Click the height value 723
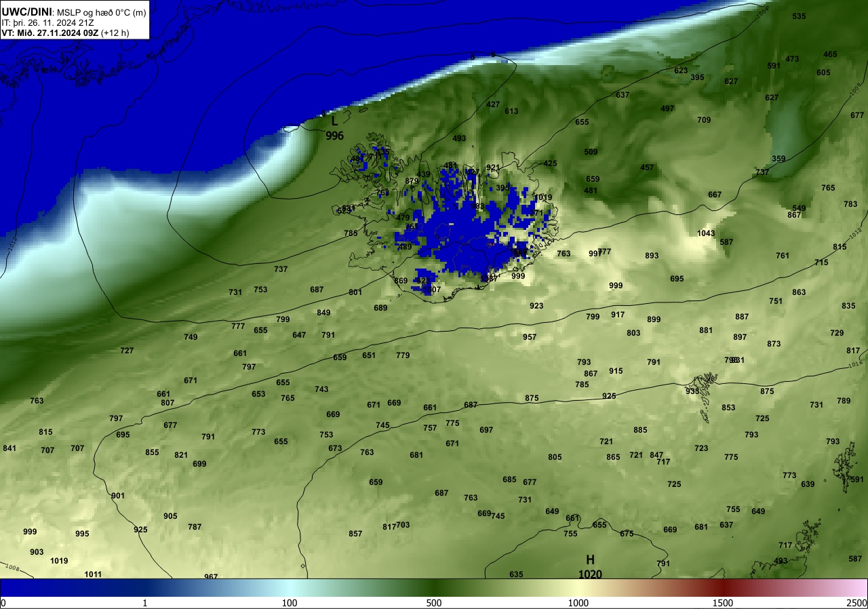868x609 pixels. point(702,449)
